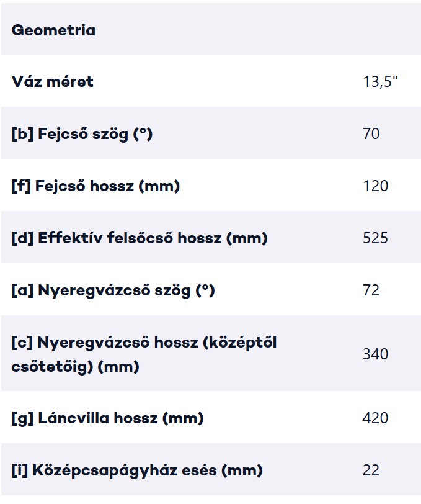Click the value 420 for chainstay length
421x504 pixels.
tap(375, 418)
